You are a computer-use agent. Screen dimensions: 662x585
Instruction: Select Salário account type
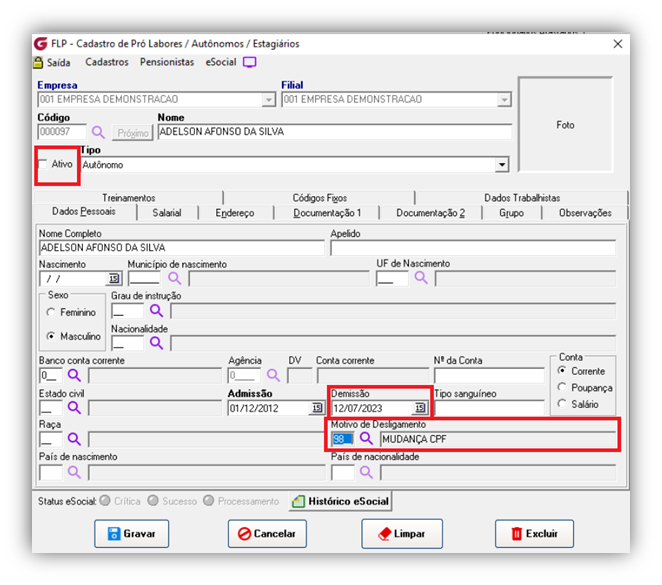pos(562,404)
